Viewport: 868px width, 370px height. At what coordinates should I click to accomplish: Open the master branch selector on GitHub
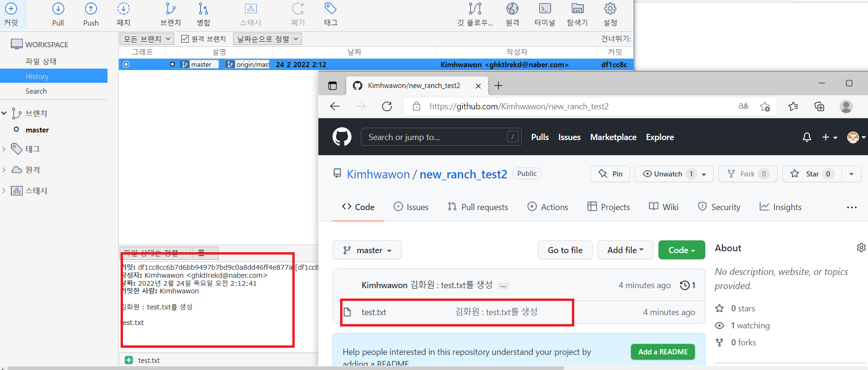(367, 250)
